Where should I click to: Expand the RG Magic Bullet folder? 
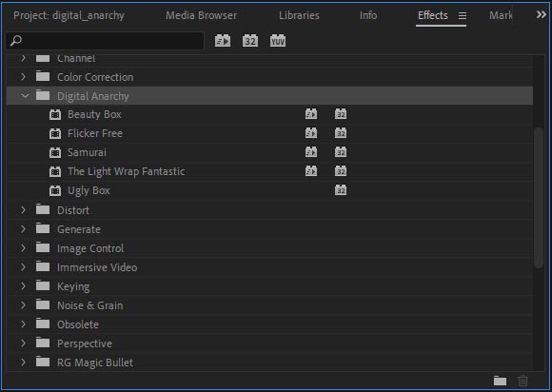pyautogui.click(x=23, y=362)
